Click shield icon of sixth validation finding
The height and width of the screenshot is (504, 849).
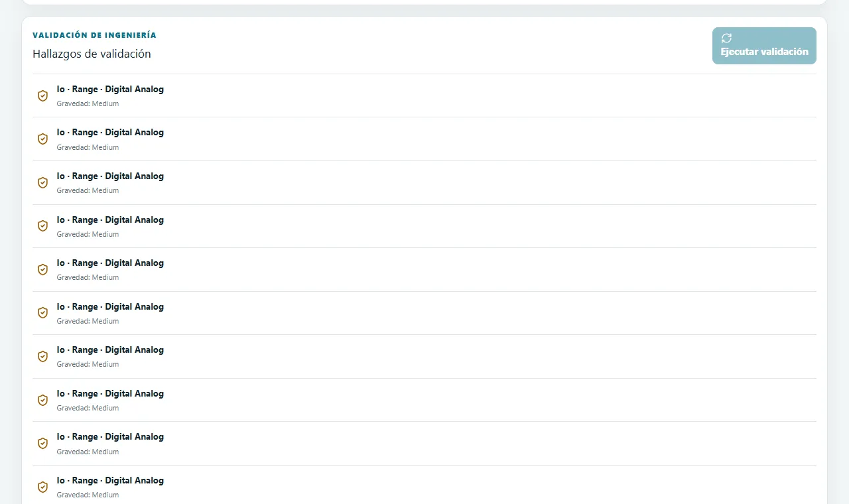pos(42,313)
